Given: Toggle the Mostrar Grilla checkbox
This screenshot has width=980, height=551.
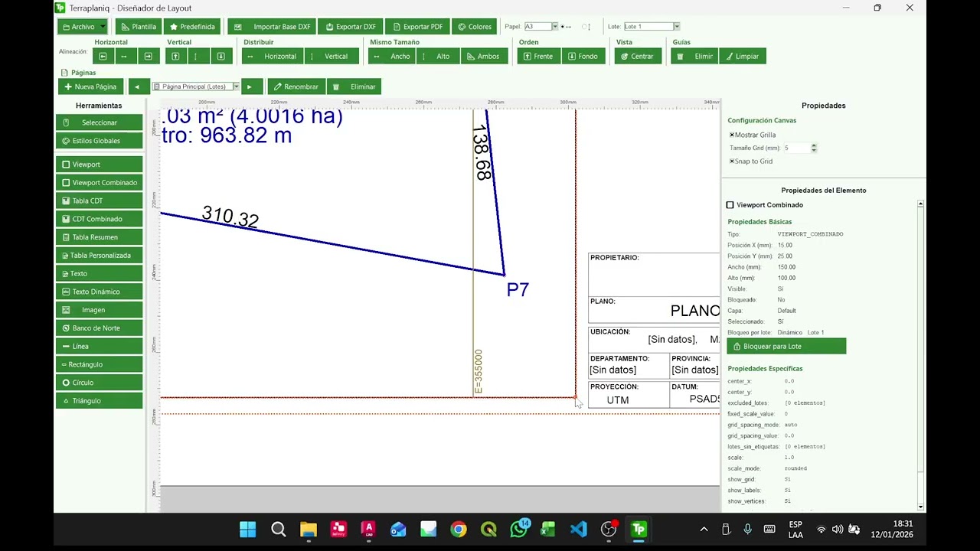Looking at the screenshot, I should [x=732, y=135].
